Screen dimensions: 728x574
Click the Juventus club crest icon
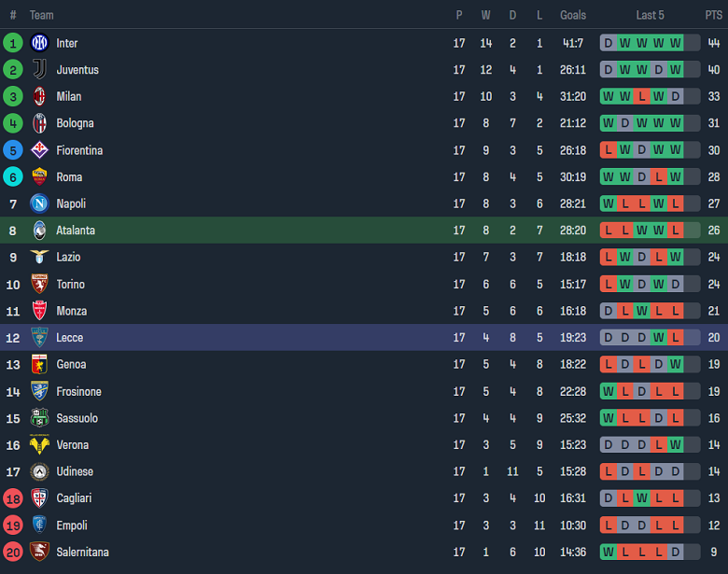coord(39,70)
